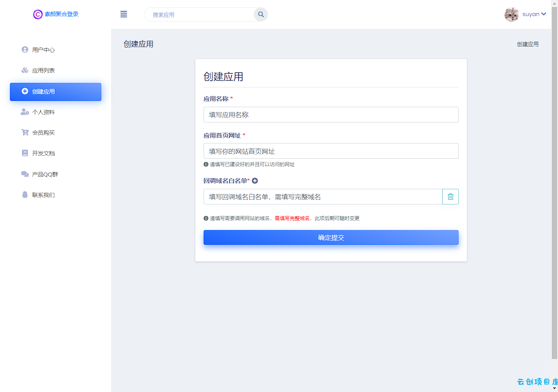Click the suyan username text
This screenshot has height=392, width=558.
pos(531,14)
